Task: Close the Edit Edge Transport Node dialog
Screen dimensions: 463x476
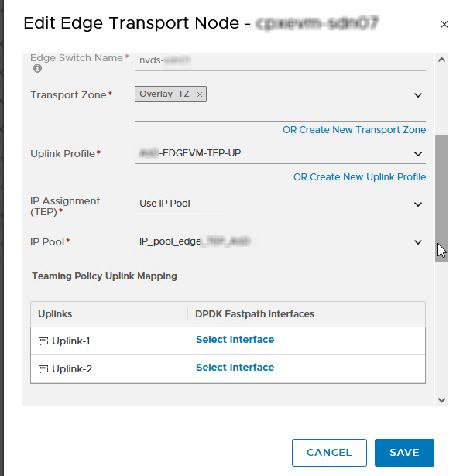Action: (444, 24)
